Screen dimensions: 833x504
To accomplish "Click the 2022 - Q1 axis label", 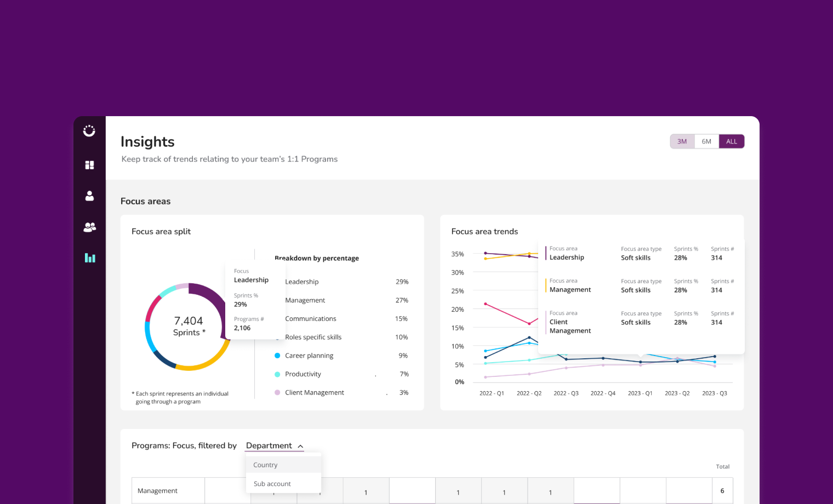I will 492,393.
